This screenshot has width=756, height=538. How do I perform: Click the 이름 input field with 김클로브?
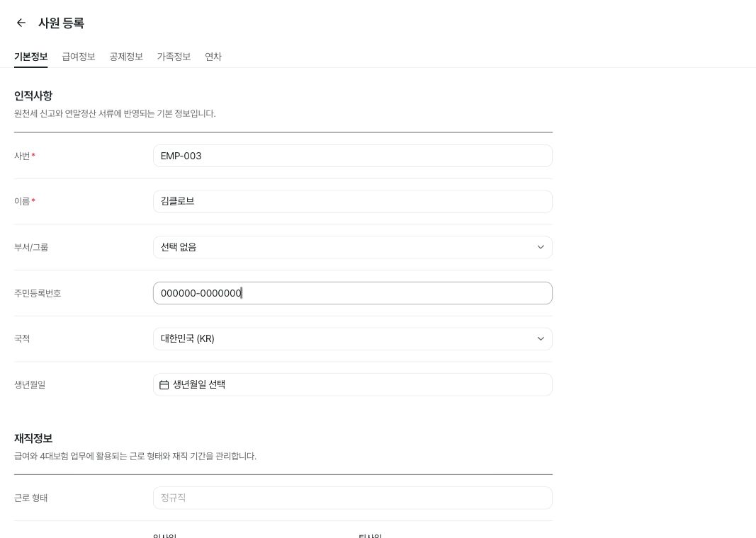352,201
